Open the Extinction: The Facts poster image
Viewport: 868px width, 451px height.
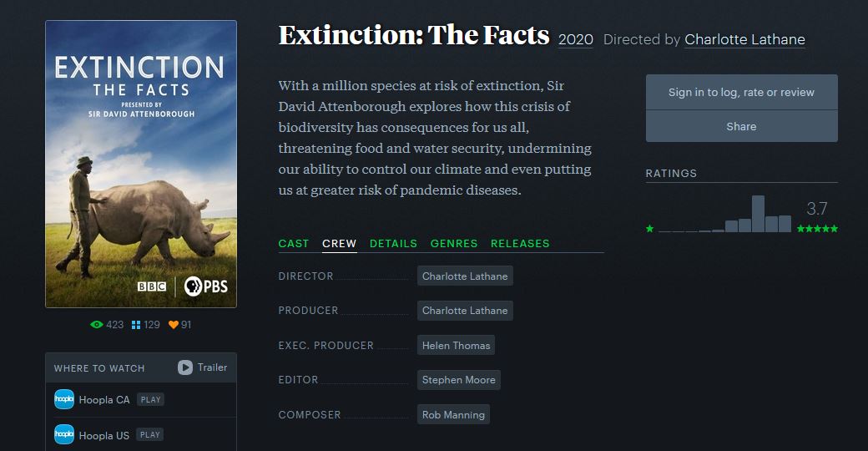click(141, 164)
